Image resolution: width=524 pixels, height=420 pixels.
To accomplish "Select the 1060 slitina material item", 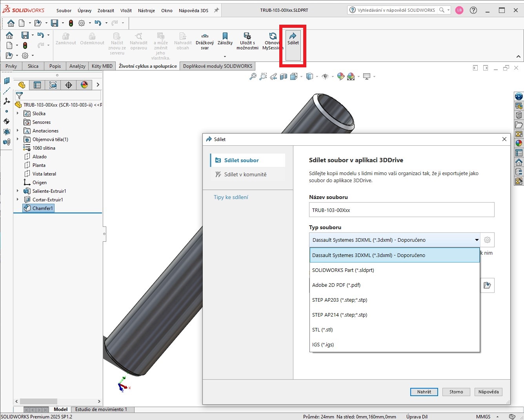I will pyautogui.click(x=39, y=148).
